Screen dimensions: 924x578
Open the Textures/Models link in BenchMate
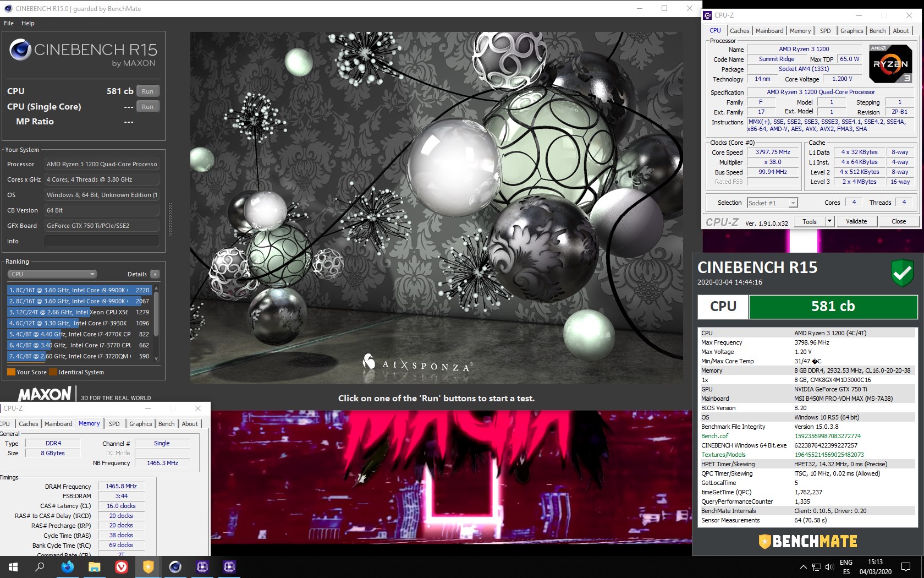coord(723,455)
